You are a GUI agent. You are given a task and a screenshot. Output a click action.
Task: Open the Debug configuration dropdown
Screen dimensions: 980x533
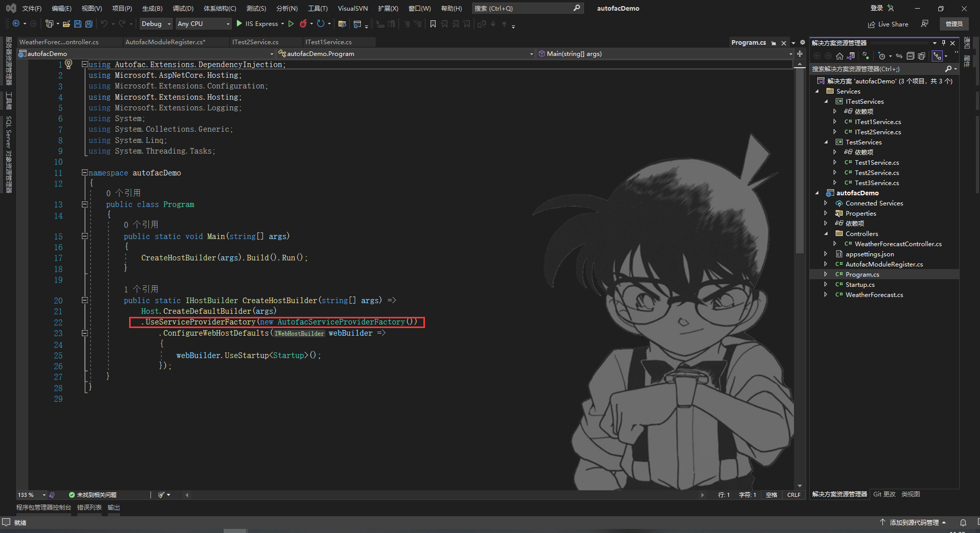pos(156,24)
